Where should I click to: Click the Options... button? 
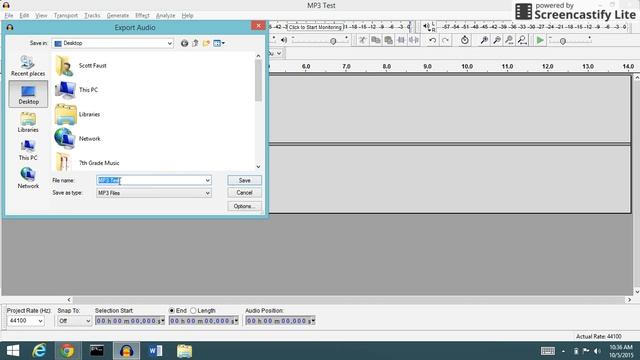pos(244,206)
